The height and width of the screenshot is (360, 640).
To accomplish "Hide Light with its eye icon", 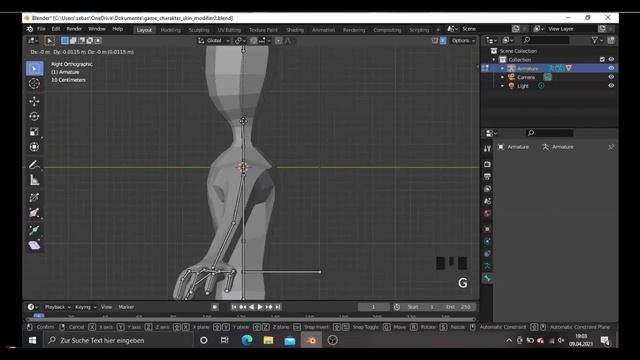I will [611, 86].
